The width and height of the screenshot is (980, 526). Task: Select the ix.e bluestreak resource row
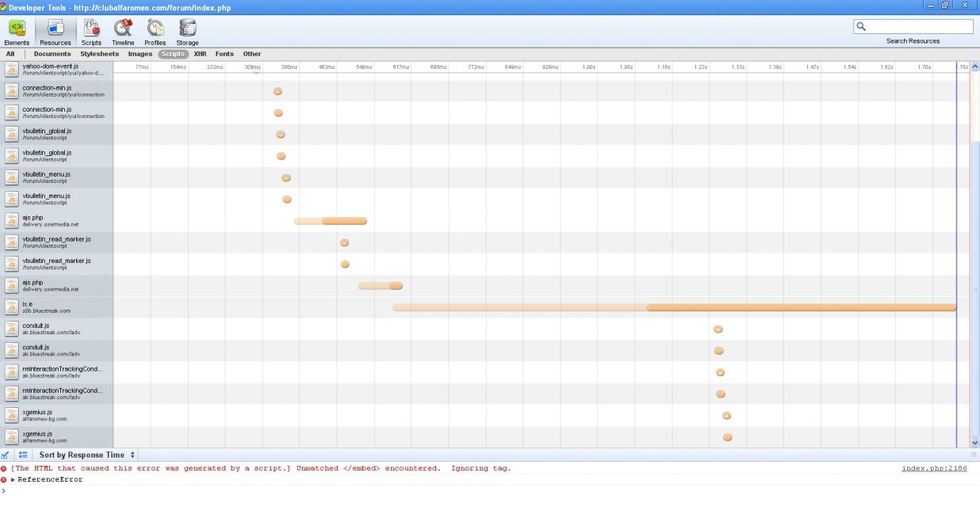click(x=57, y=307)
